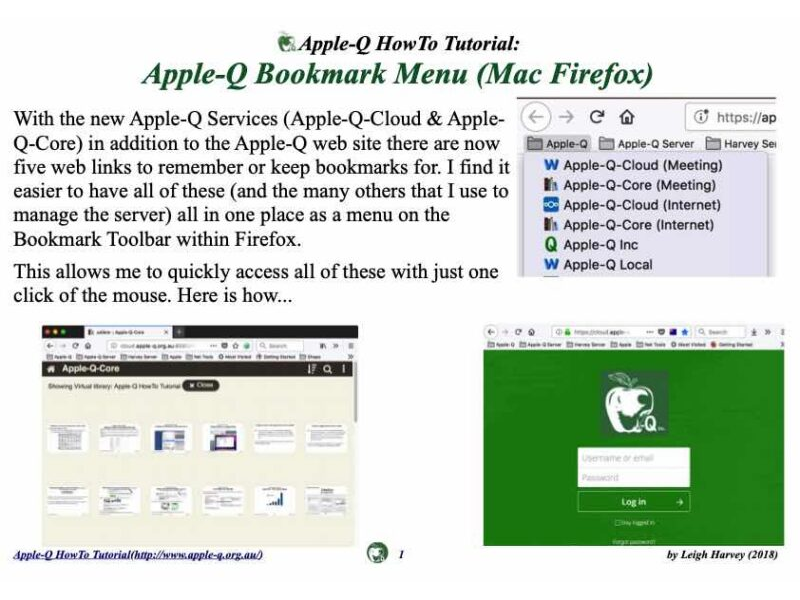Click the Search box in Apple-Q-Core window
The width and height of the screenshot is (800, 600).
pos(280,346)
